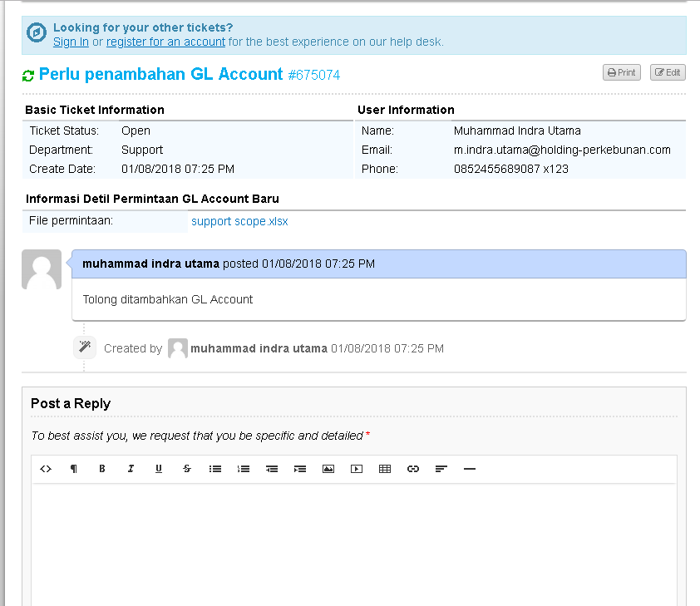This screenshot has width=700, height=606.
Task: Open the support scope.xlsx attachment
Action: click(239, 221)
